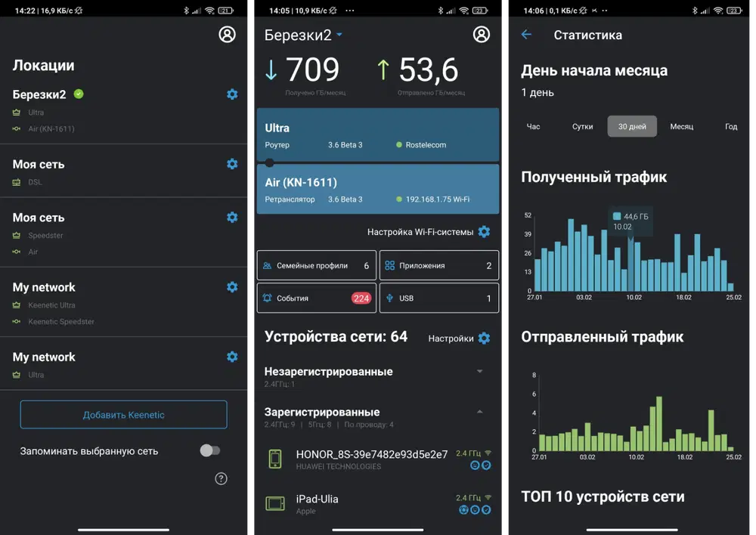Go back from Статистика screen
The height and width of the screenshot is (535, 756).
pos(526,34)
